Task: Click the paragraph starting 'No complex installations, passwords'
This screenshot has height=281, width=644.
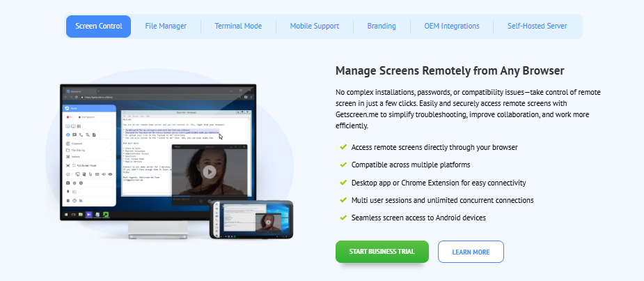Action: tap(469, 109)
